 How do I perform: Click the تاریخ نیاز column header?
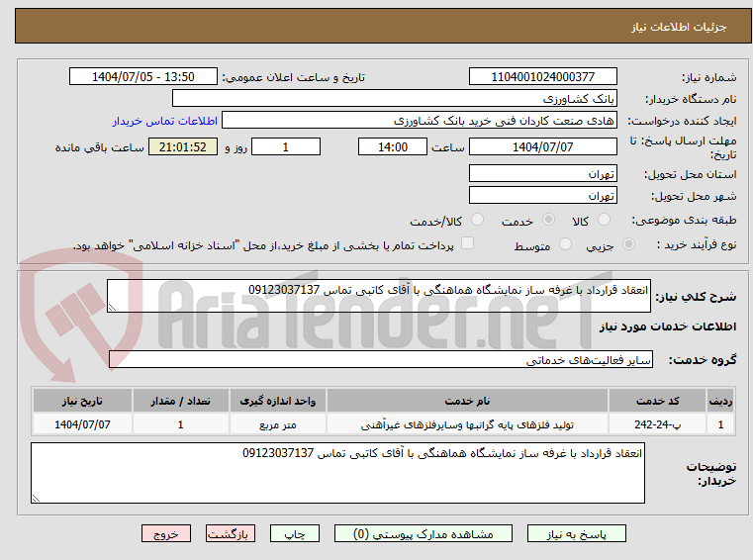pyautogui.click(x=82, y=401)
